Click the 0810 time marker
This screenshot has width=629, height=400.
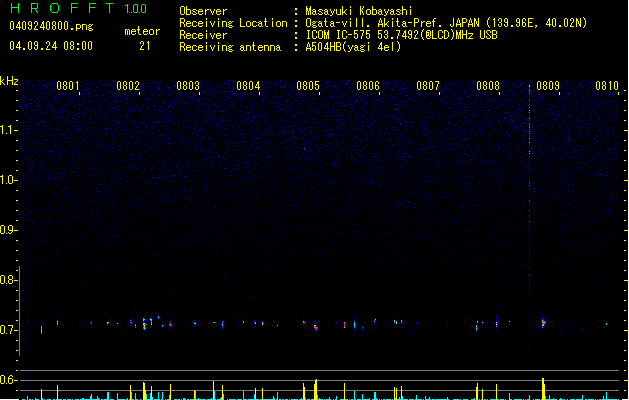607,85
